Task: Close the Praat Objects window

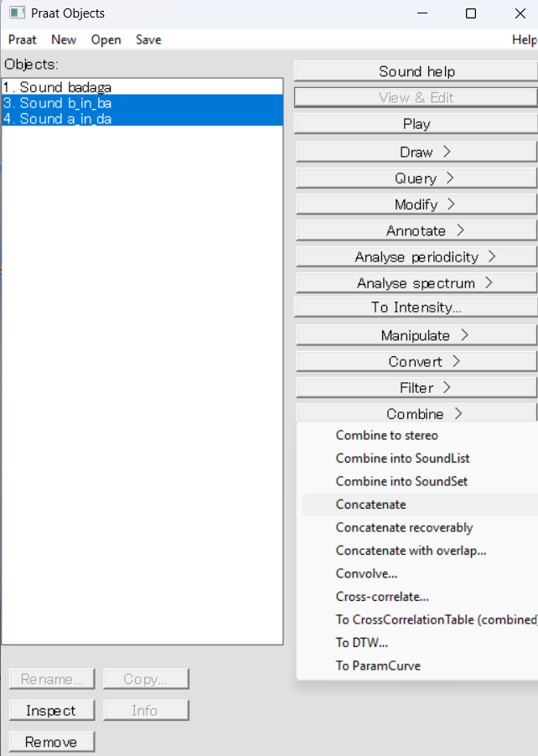Action: 520,13
